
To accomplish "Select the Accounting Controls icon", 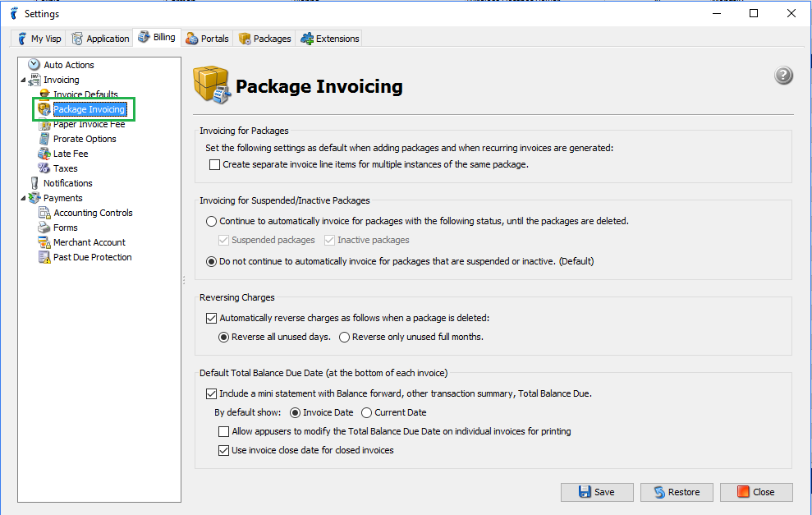I will pyautogui.click(x=44, y=213).
